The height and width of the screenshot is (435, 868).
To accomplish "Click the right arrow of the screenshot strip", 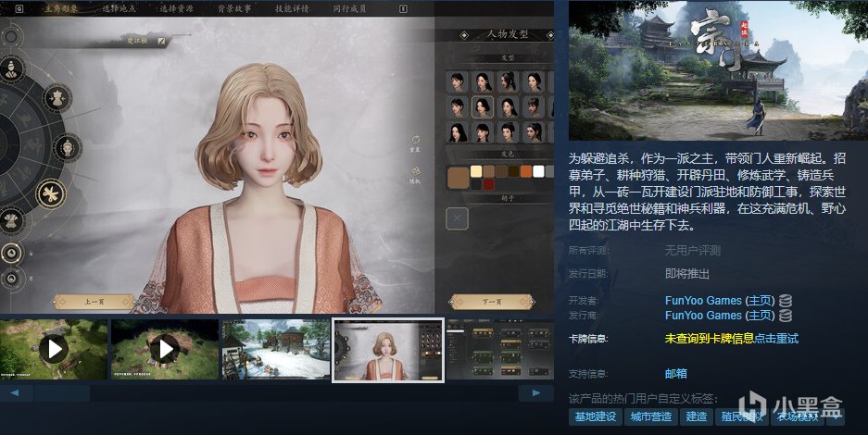I will click(x=535, y=393).
